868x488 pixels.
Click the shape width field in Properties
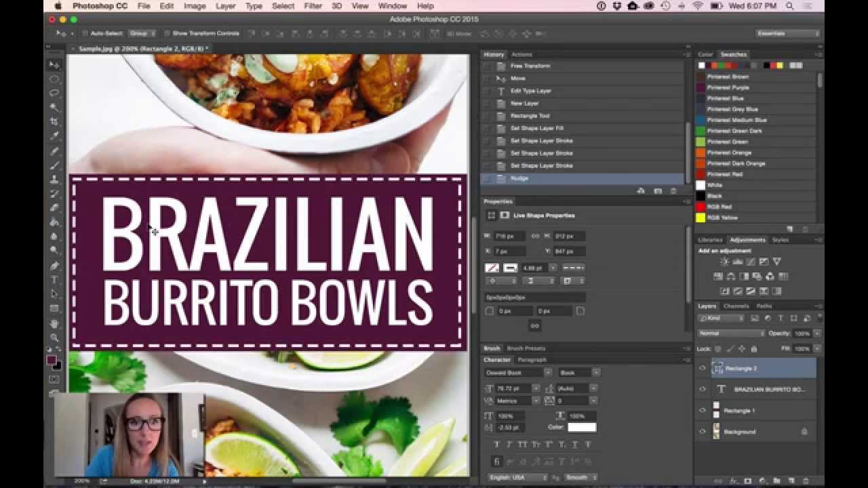coord(510,236)
